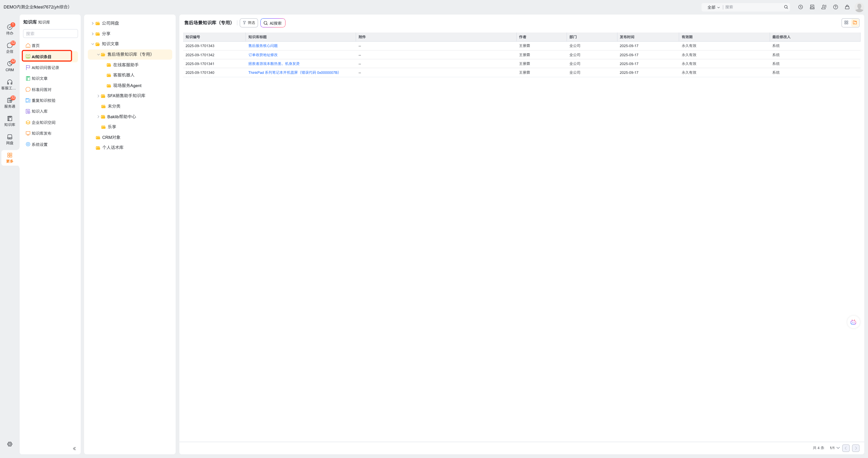Open the page number 1/1 dropdown
Viewport: 868px width, 458px height.
coord(834,448)
